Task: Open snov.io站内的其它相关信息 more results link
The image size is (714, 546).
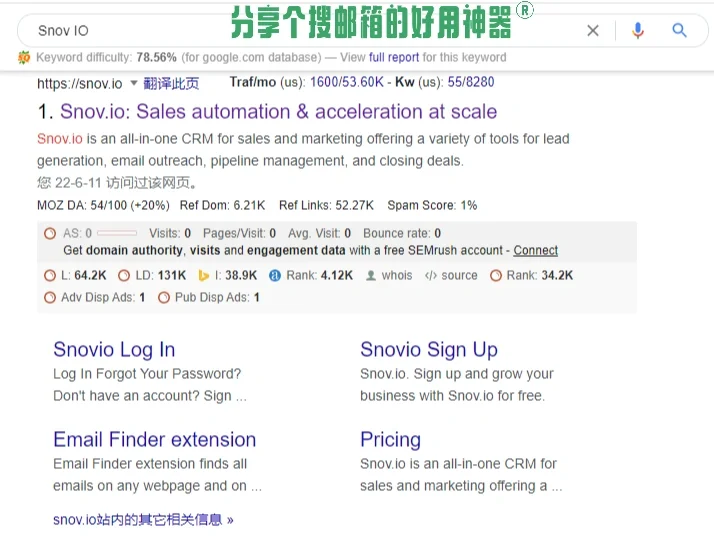Action: (143, 520)
